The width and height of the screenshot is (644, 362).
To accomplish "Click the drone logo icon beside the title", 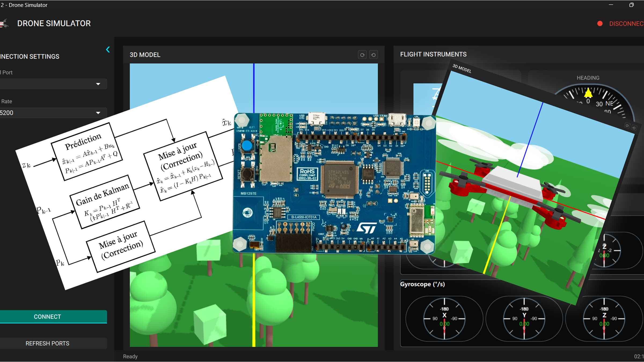I will click(x=4, y=23).
